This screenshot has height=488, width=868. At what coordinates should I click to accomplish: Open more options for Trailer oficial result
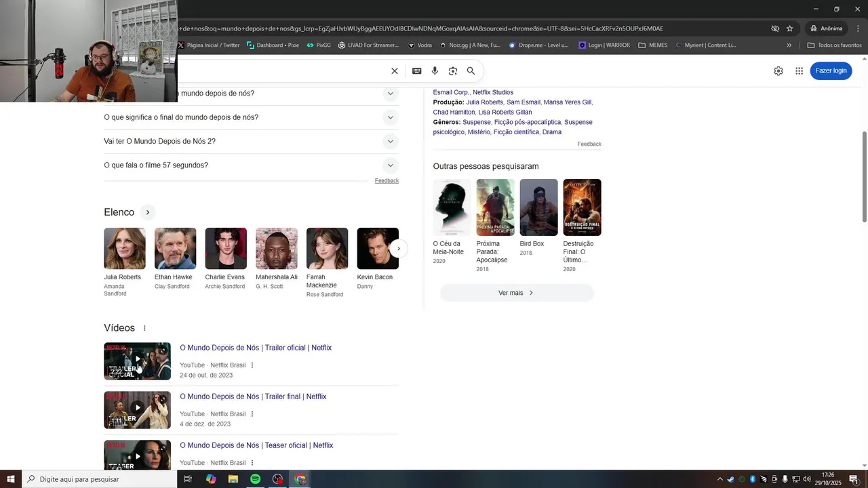click(x=252, y=365)
